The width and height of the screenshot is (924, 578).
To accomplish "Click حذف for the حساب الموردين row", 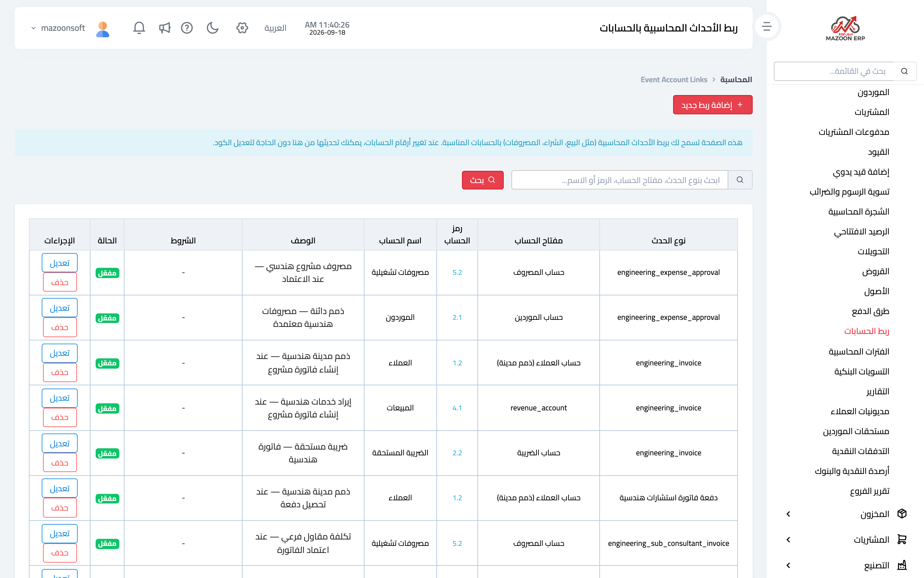I will [60, 327].
